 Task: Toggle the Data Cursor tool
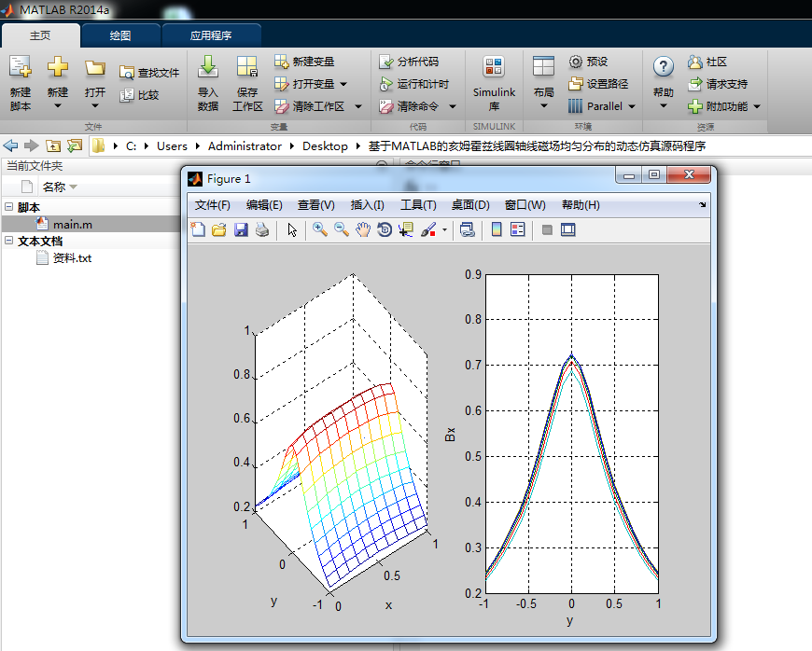[406, 229]
